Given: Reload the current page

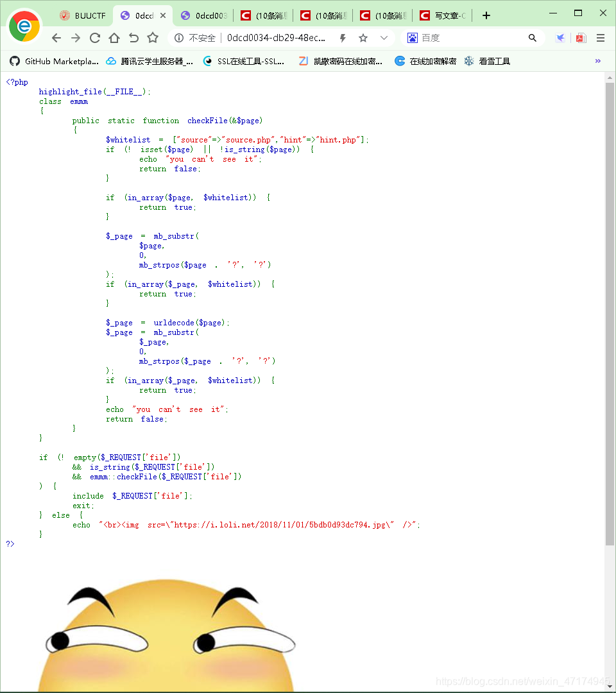Looking at the screenshot, I should pyautogui.click(x=94, y=38).
